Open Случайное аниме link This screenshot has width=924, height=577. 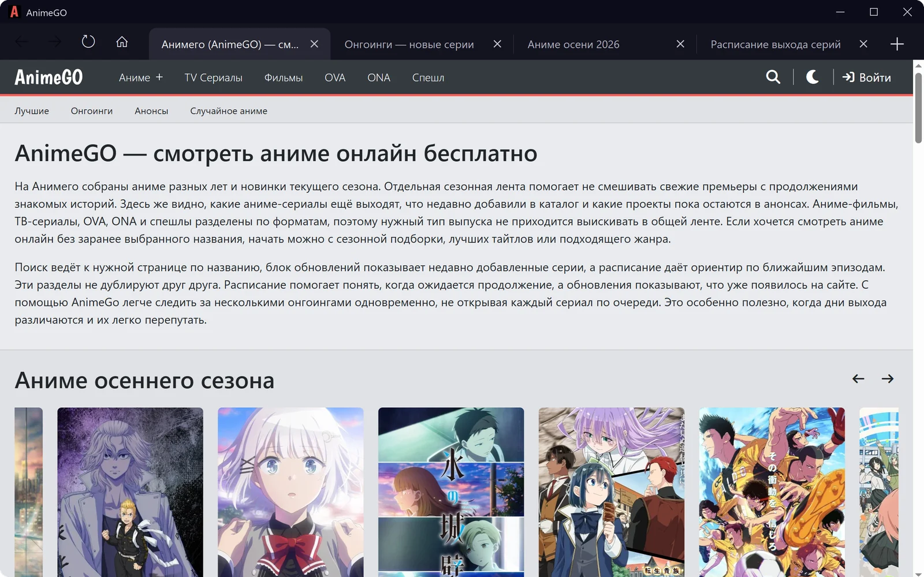coord(229,111)
